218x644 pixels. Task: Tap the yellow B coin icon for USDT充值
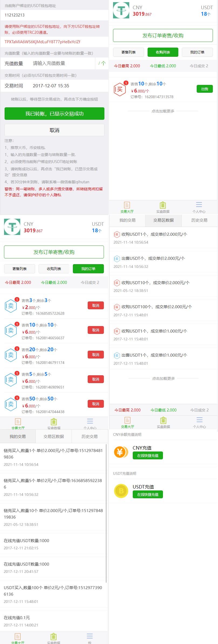point(121,491)
